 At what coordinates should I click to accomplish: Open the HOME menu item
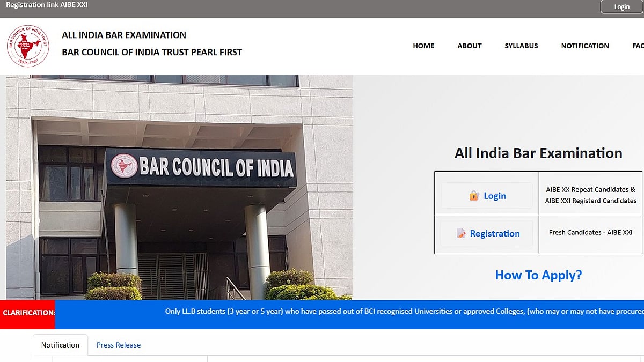(423, 46)
